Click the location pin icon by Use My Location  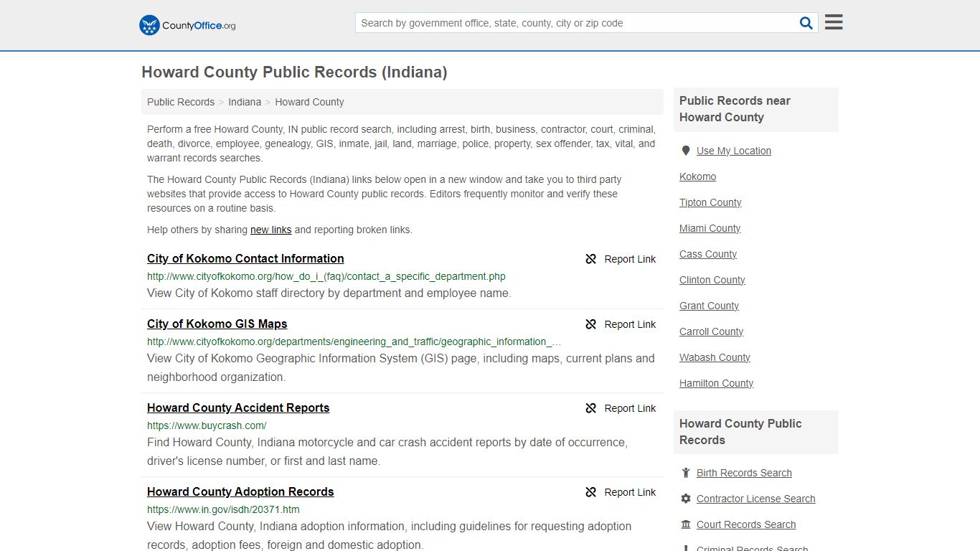[x=685, y=151]
